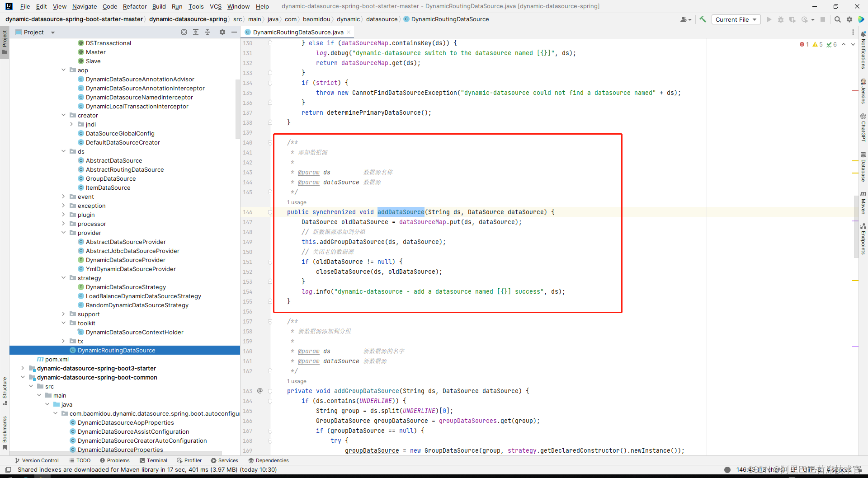Expand the event package node
This screenshot has width=868, height=478.
(64, 197)
